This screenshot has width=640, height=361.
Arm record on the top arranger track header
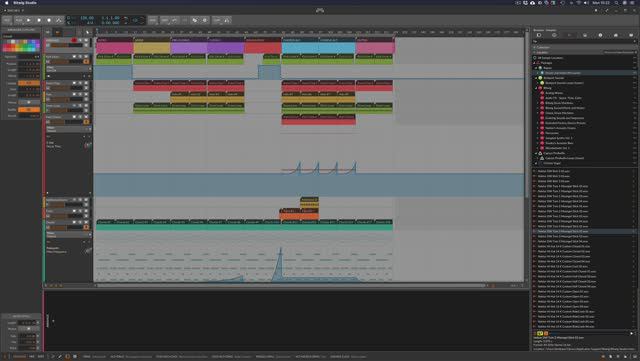point(74,40)
